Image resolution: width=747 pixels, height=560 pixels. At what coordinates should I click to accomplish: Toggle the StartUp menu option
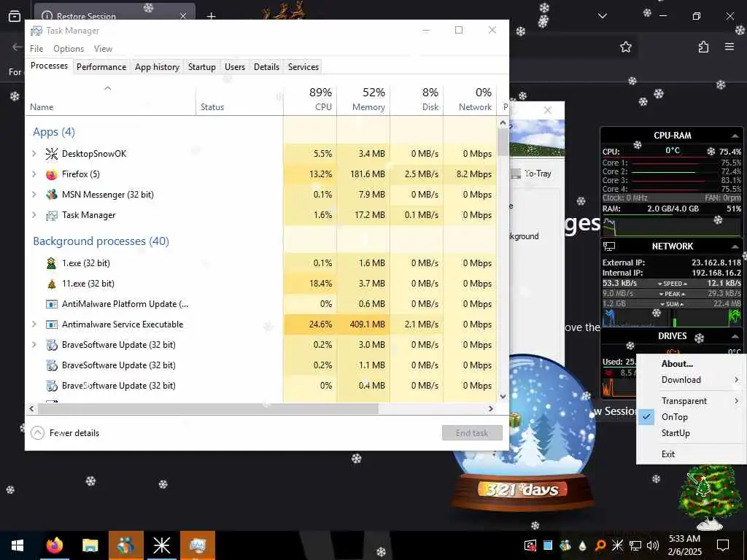click(692, 433)
